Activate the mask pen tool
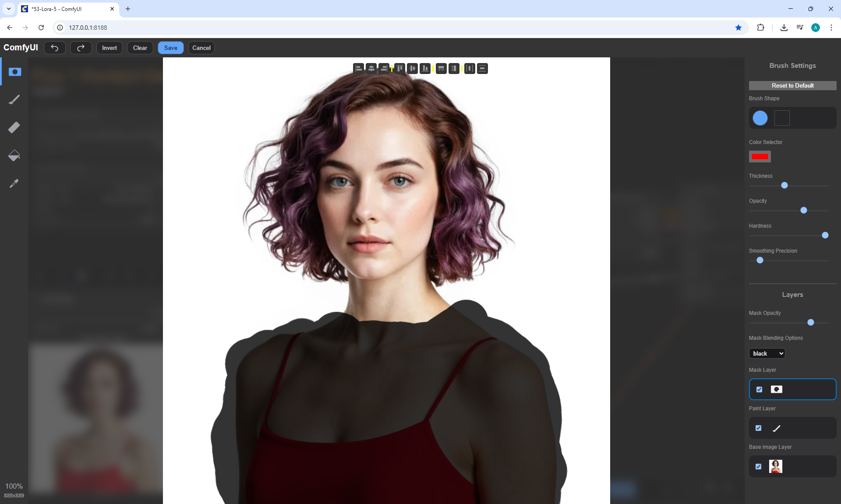Screen dimensions: 841x504 tap(14, 72)
